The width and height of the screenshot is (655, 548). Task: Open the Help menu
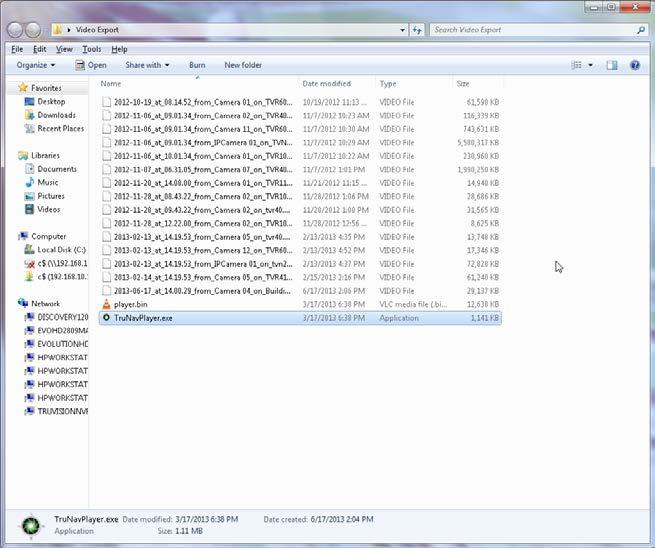coord(119,49)
